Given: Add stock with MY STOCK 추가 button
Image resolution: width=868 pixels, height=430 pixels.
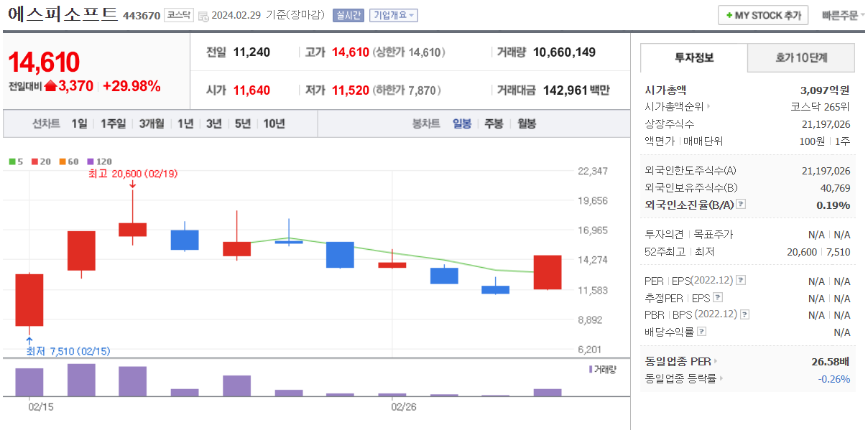Looking at the screenshot, I should click(763, 15).
